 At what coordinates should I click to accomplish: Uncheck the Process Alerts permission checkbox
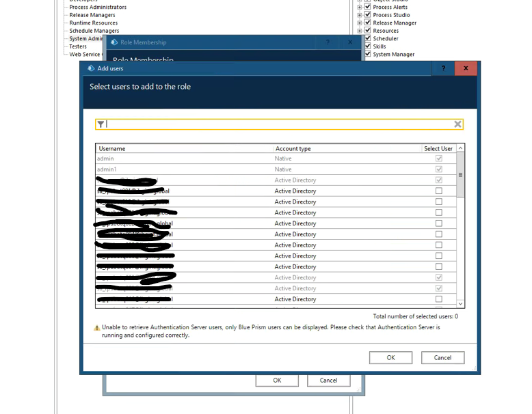(367, 6)
